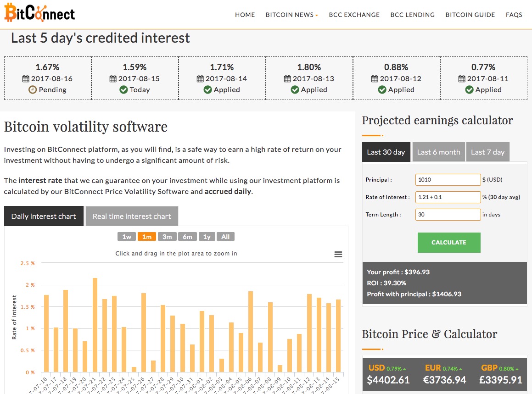This screenshot has width=532, height=394.
Task: Click the 1.67% interest value
Action: pyautogui.click(x=47, y=67)
